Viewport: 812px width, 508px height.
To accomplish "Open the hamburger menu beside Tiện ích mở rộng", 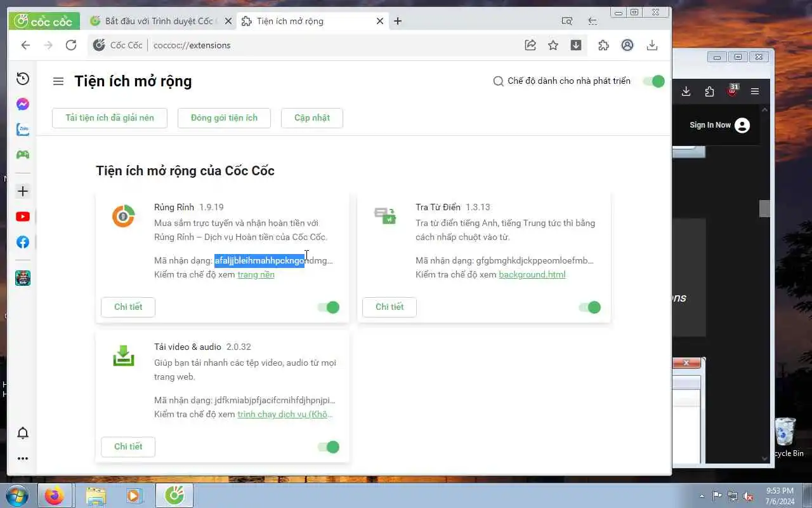I will coord(58,81).
